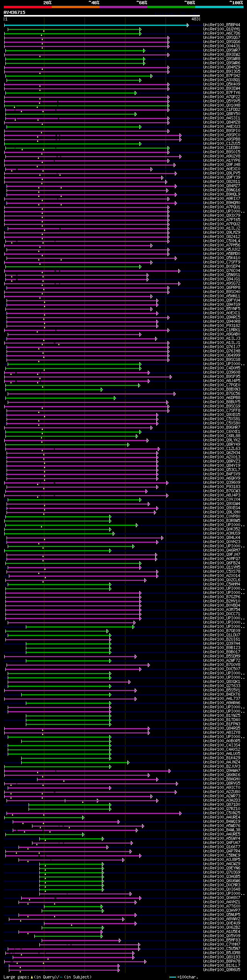Select hit label UniRef100_A9U2V8
Image resolution: width=247 pixels, height=980 pixels.
(222, 156)
